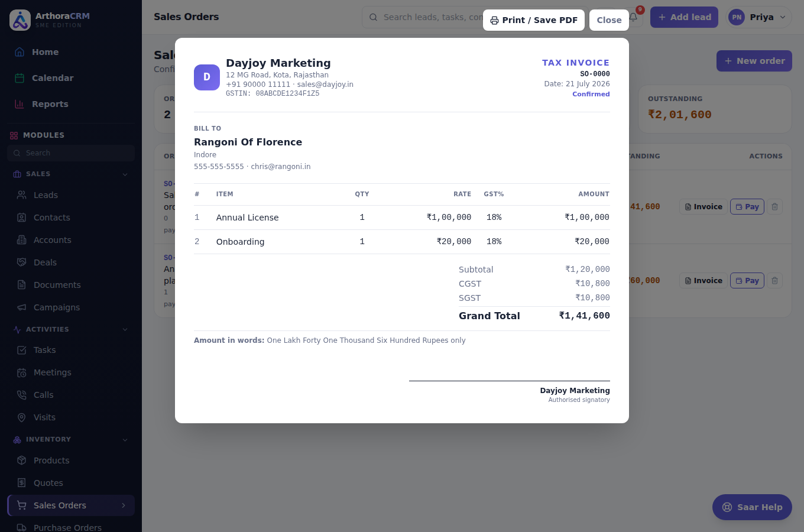Click the GSTIN 08ABCDE1234F1Z5 text
This screenshot has height=532, width=804.
273,93
